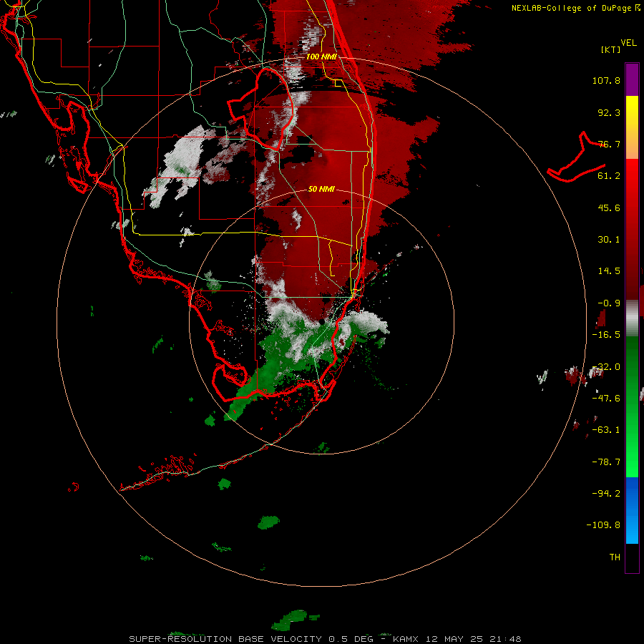Image resolution: width=644 pixels, height=644 pixels.
Task: Click the 45.6 velocity scale value
Action: click(x=609, y=208)
